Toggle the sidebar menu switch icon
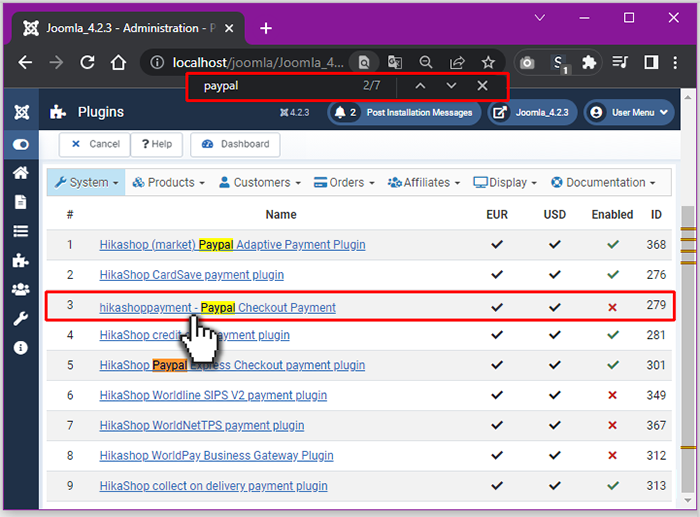700x517 pixels. (x=21, y=145)
